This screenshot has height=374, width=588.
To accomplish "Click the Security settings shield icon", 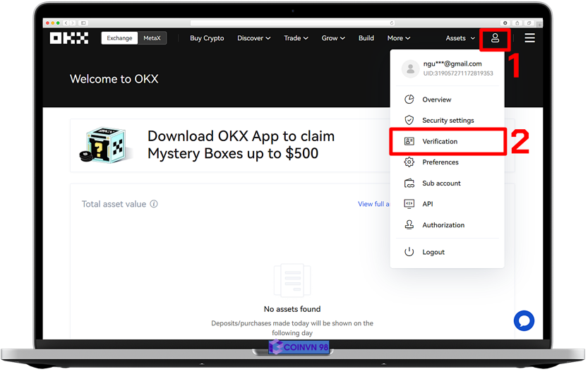I will [x=409, y=121].
